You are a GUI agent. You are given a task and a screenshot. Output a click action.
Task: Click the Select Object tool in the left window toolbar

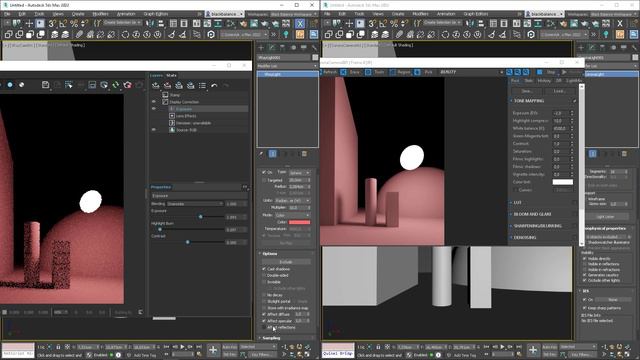(x=40, y=24)
